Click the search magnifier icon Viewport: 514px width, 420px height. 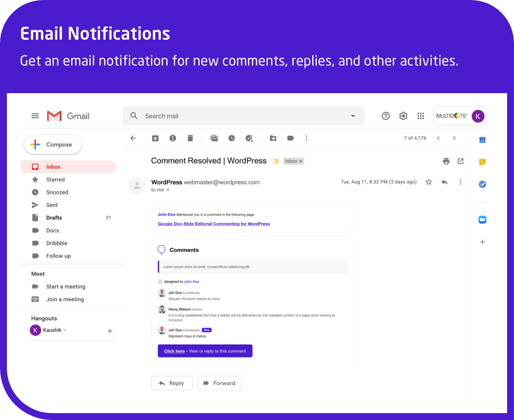click(134, 116)
